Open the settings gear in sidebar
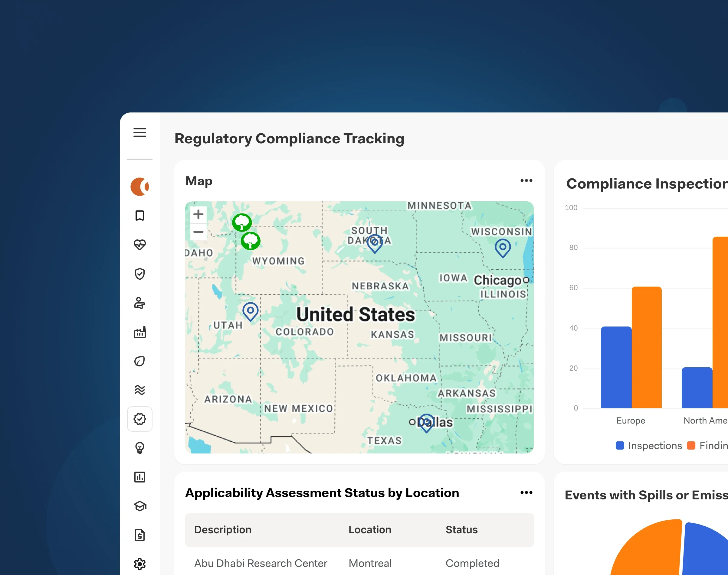The height and width of the screenshot is (575, 728). click(139, 564)
